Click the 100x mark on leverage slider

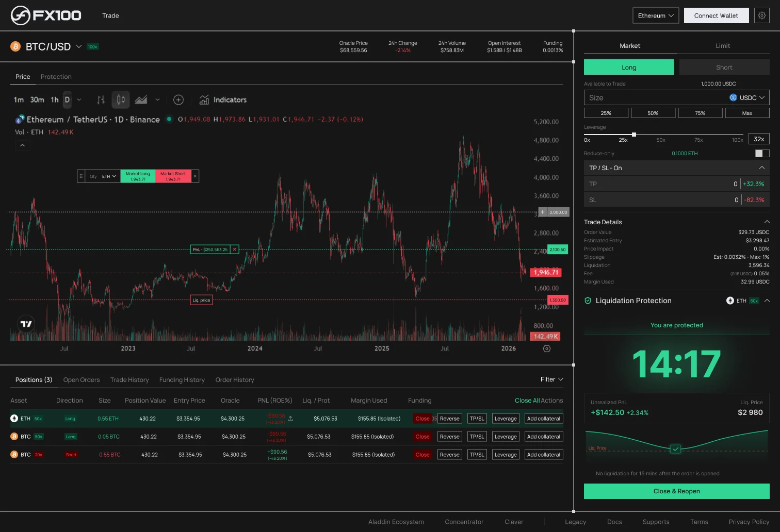coord(738,140)
